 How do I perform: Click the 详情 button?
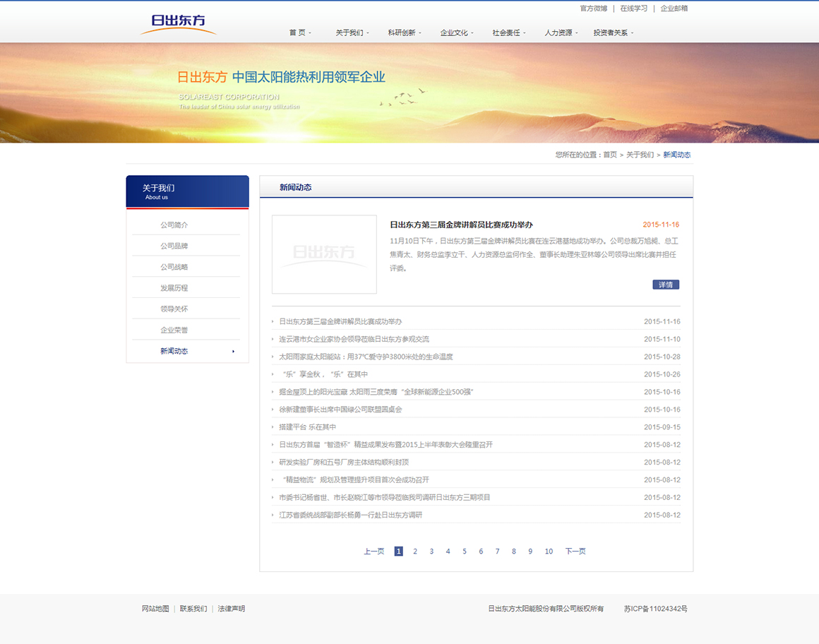click(x=665, y=285)
